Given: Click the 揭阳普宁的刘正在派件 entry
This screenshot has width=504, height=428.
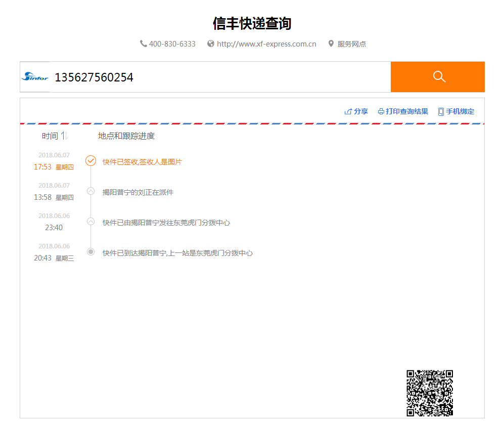Looking at the screenshot, I should 138,192.
